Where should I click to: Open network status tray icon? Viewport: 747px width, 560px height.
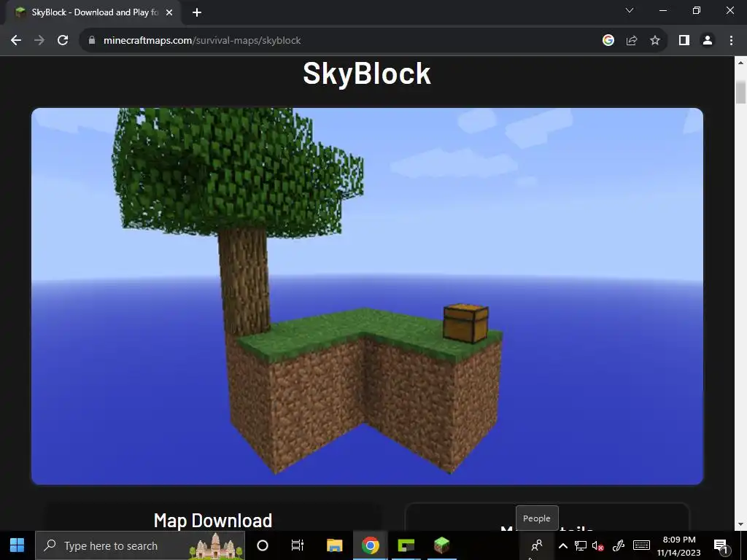click(x=580, y=545)
